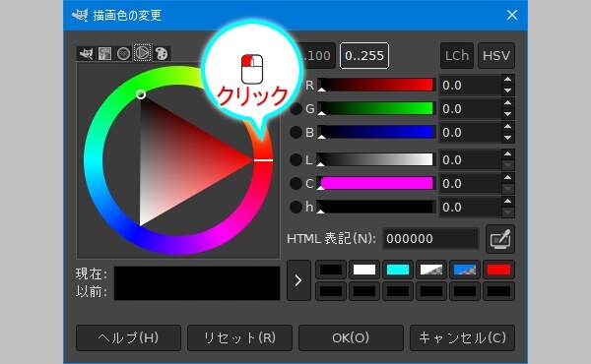Increase the L value with the up arrow
The height and width of the screenshot is (364, 591).
pos(507,153)
